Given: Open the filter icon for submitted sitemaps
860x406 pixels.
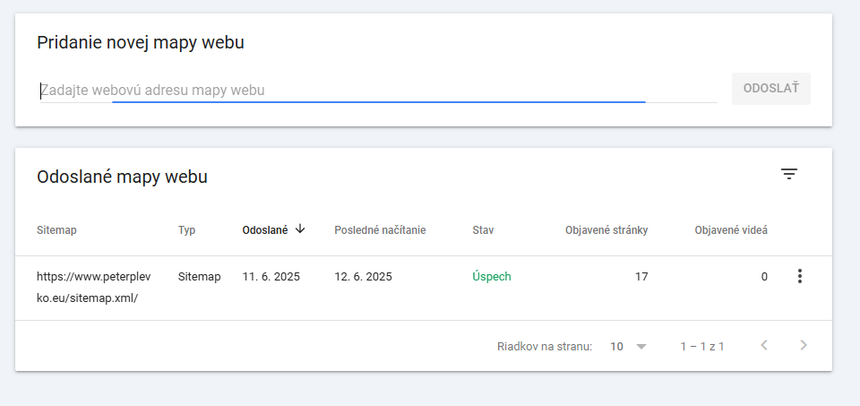Looking at the screenshot, I should coord(789,174).
